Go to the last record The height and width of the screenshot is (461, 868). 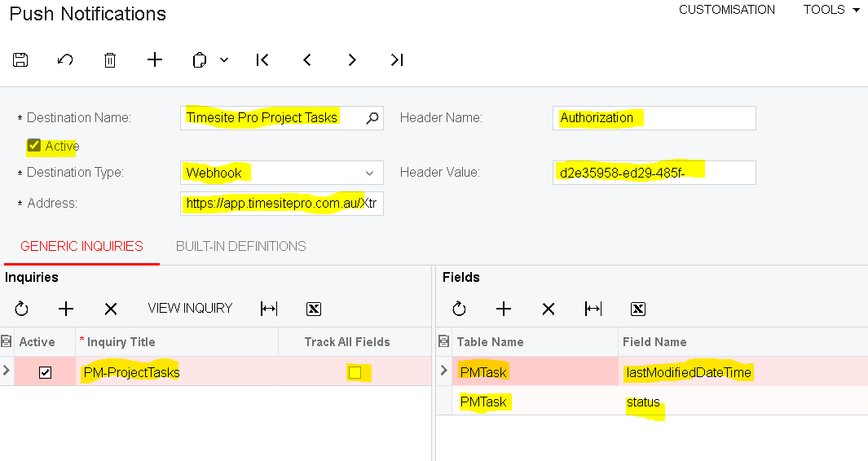click(397, 59)
